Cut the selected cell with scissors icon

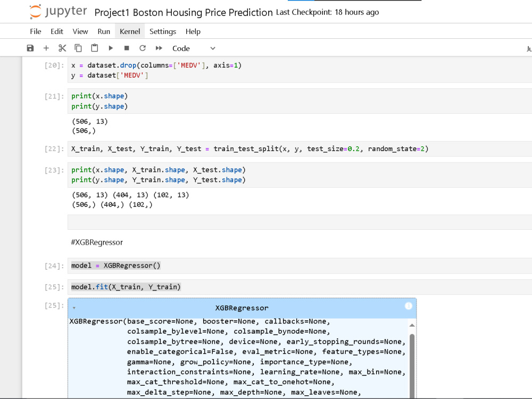[x=62, y=48]
